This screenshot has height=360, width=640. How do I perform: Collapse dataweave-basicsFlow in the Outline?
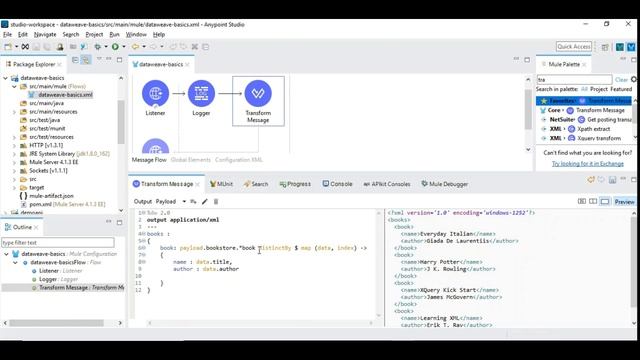coord(15,262)
